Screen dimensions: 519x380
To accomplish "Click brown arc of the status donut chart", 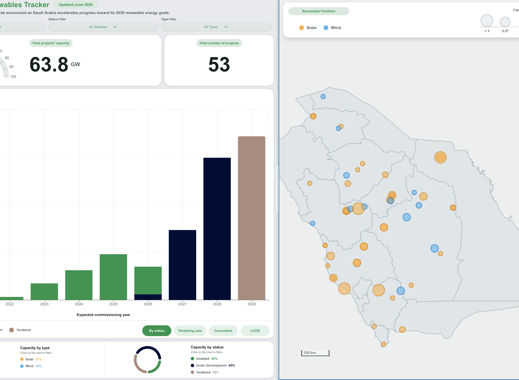I will click(137, 365).
